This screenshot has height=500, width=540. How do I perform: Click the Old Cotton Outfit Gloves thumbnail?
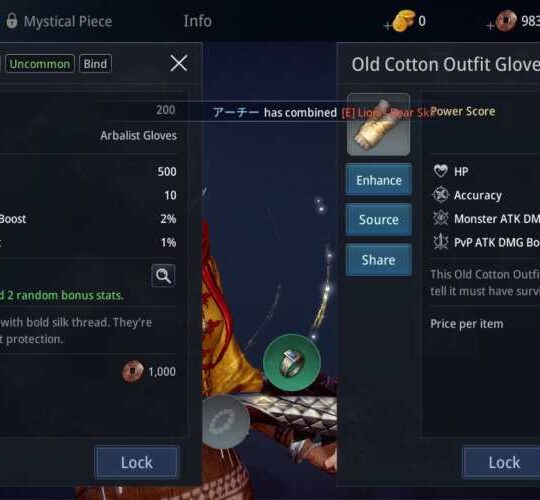pyautogui.click(x=378, y=124)
